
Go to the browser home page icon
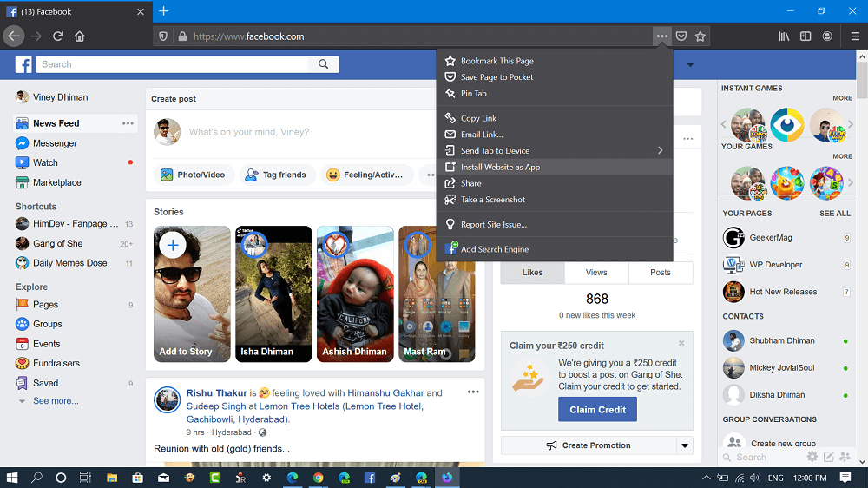[80, 36]
